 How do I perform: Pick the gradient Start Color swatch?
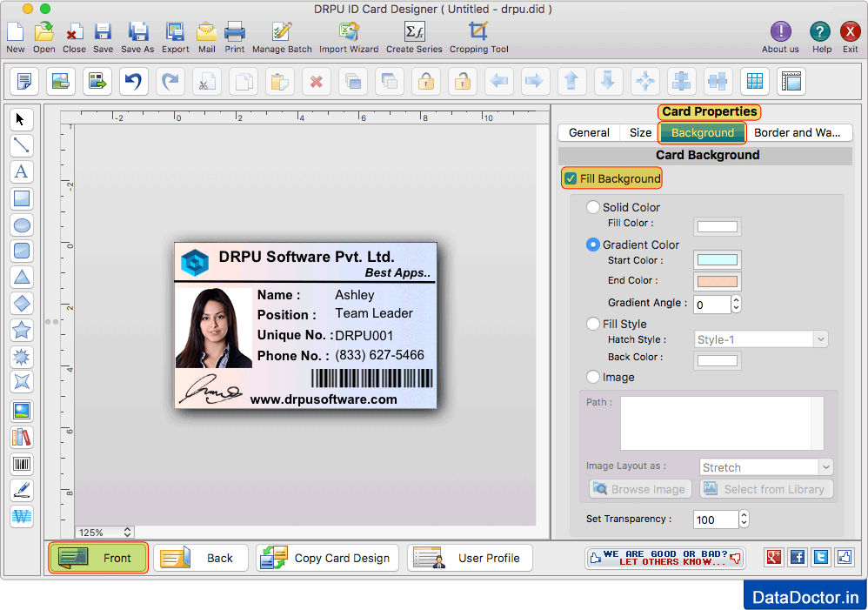pyautogui.click(x=717, y=260)
